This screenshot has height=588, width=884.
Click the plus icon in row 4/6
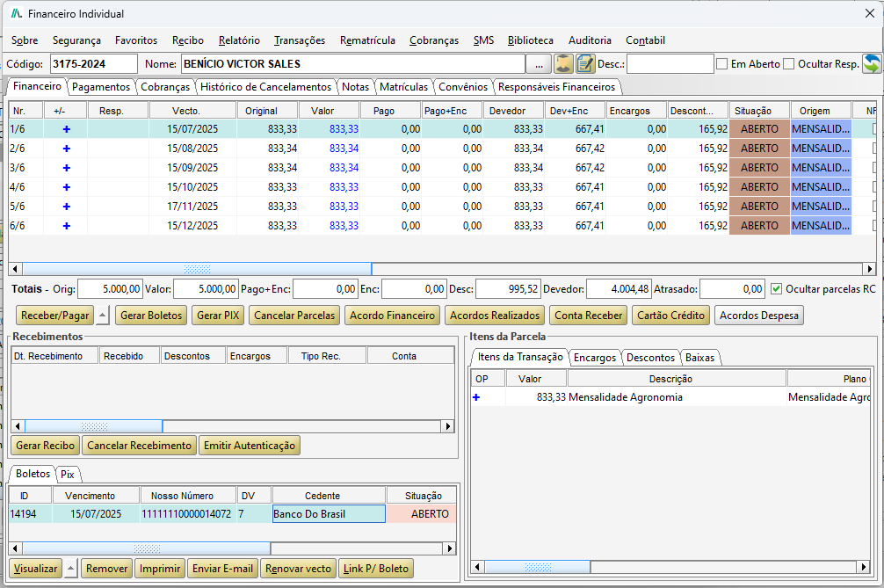(67, 187)
